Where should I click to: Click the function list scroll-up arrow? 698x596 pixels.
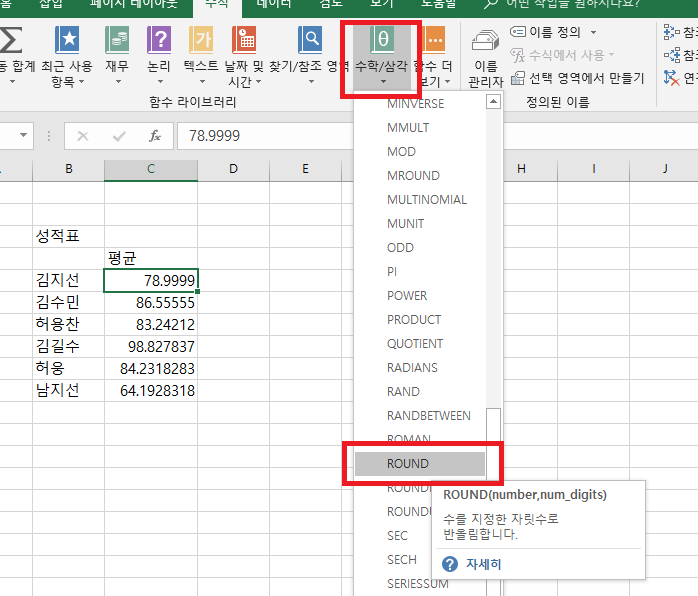pos(493,102)
